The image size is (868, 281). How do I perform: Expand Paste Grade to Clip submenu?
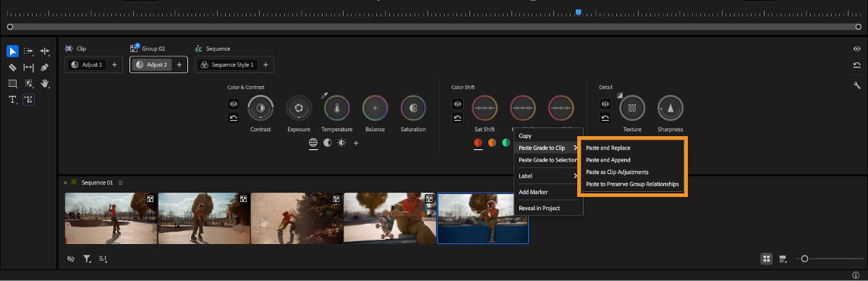(x=548, y=148)
